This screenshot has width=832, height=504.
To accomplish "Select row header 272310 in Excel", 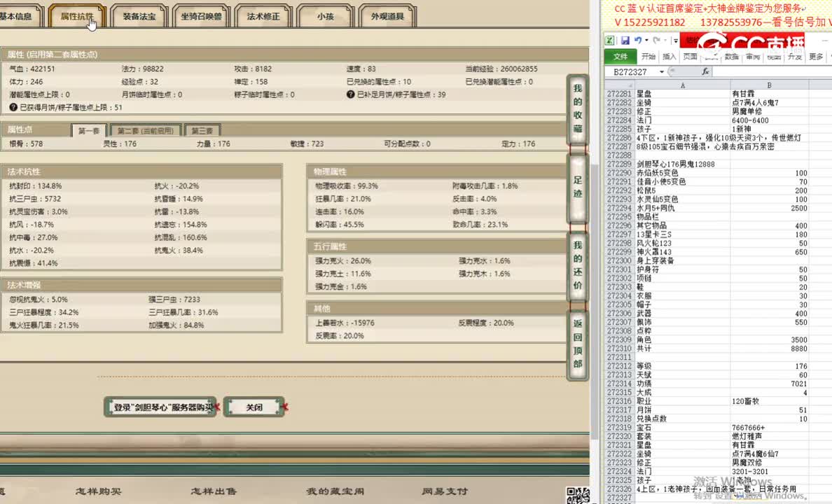I will tap(619, 349).
